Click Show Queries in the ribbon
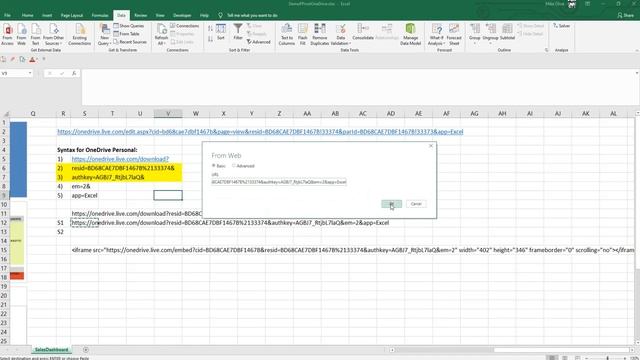 [x=129, y=26]
